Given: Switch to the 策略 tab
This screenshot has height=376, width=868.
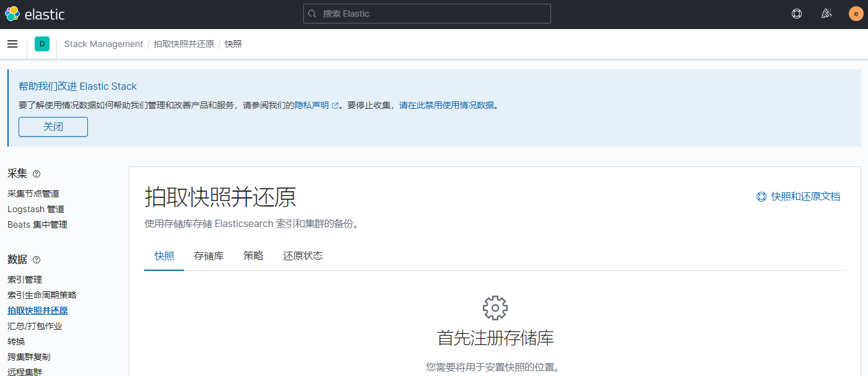Looking at the screenshot, I should pos(253,256).
